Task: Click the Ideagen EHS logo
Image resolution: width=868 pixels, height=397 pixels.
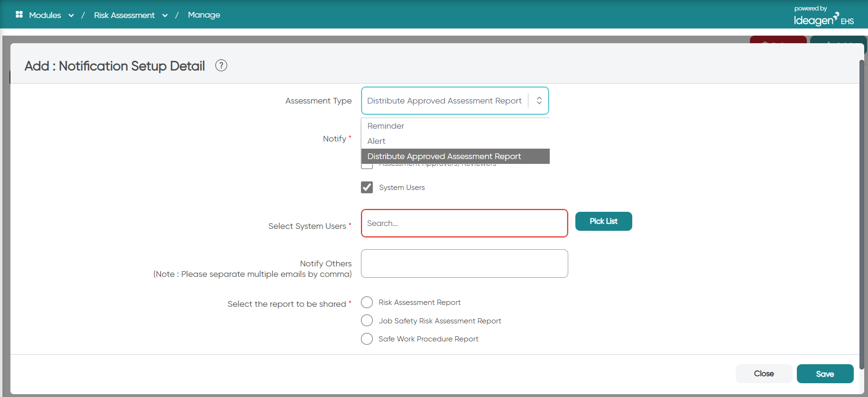Action: pos(824,16)
